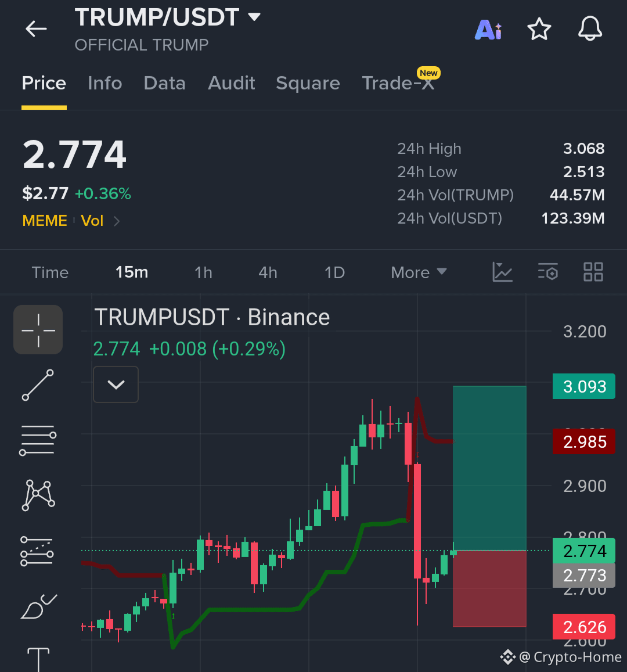The height and width of the screenshot is (672, 627).
Task: Select the brush drawing tool
Action: coord(38,606)
